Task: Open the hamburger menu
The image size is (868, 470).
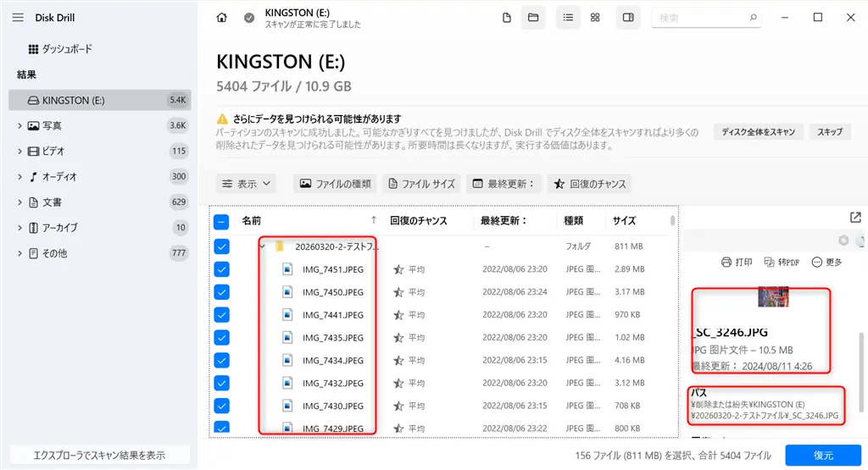Action: [18, 18]
